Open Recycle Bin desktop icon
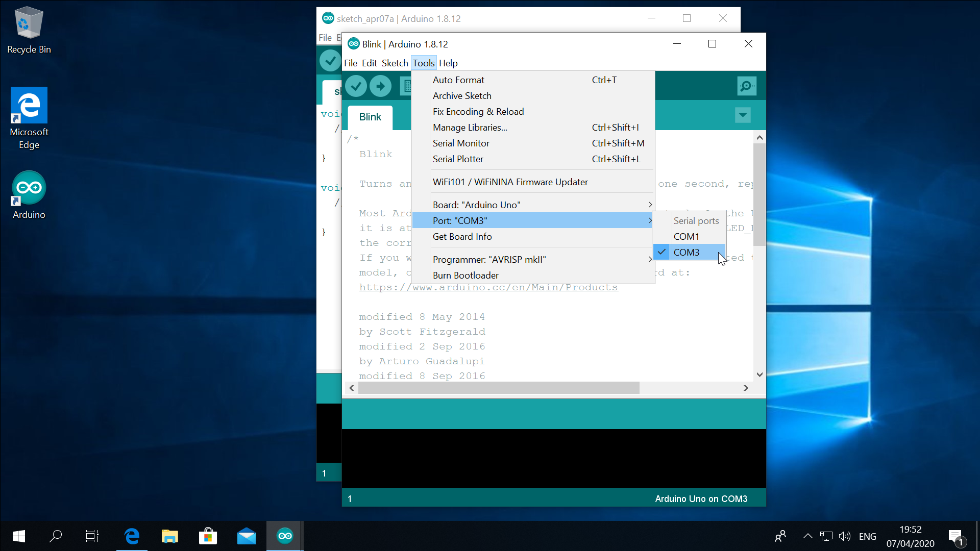 tap(29, 31)
